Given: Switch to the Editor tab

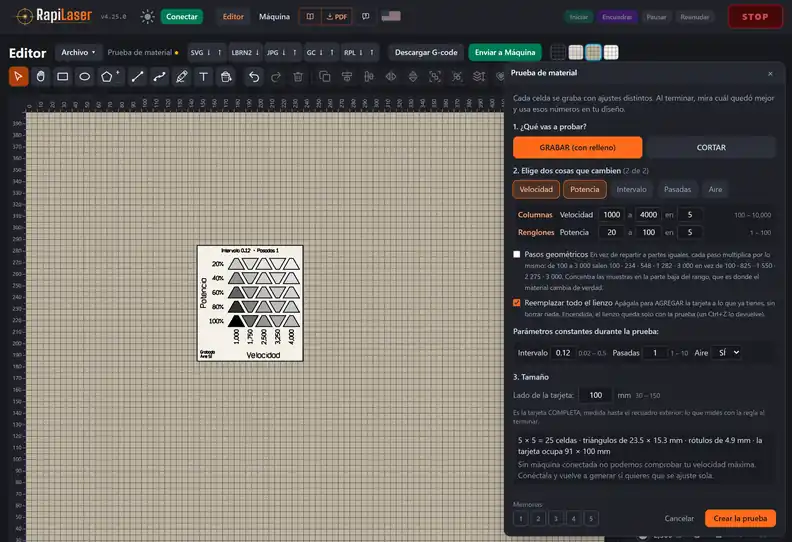Looking at the screenshot, I should [x=233, y=17].
